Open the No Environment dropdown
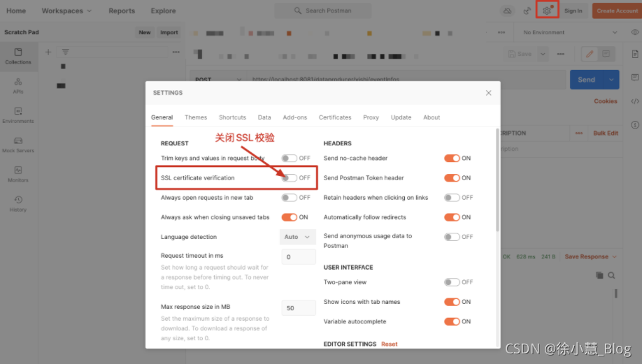 tap(570, 32)
